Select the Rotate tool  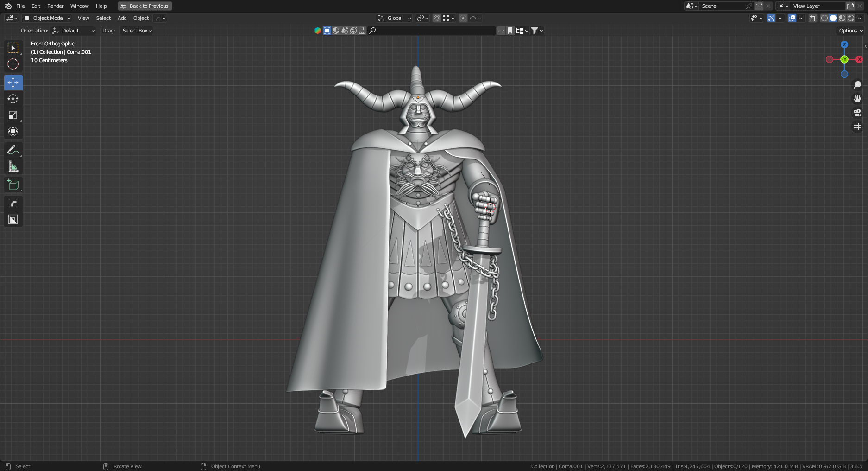point(13,99)
